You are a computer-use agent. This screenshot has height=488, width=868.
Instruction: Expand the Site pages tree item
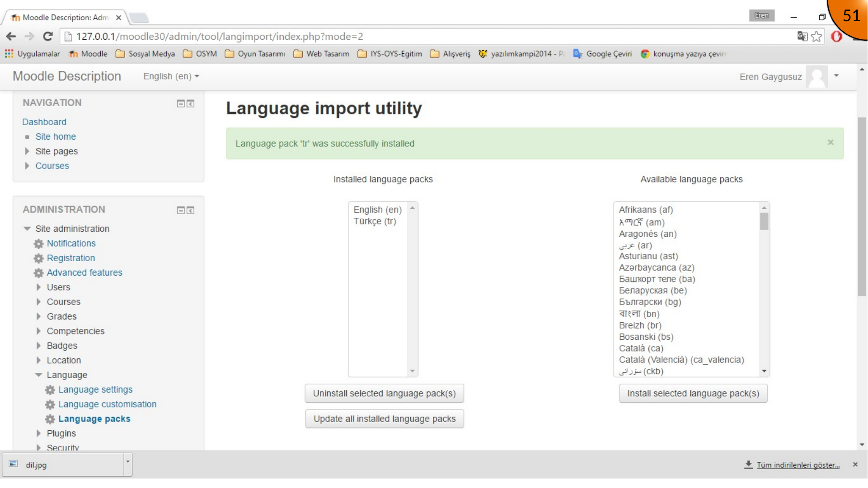coord(27,151)
